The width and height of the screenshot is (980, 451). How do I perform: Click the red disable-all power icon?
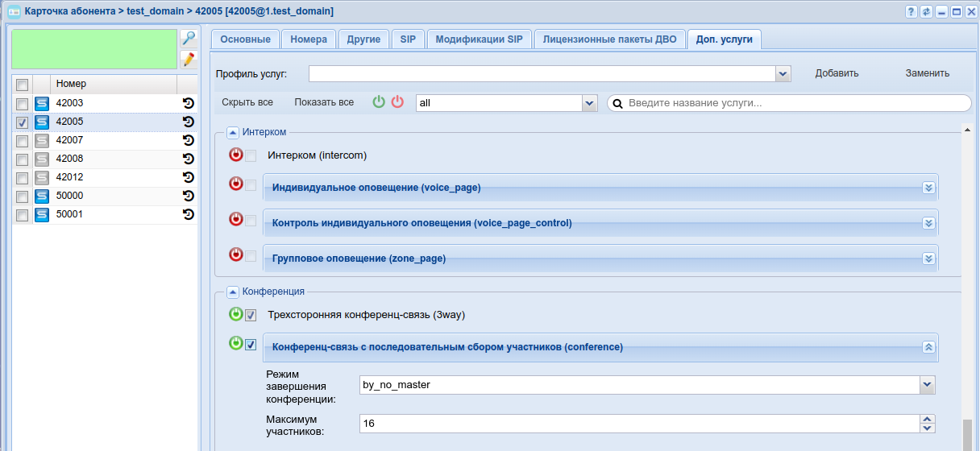point(397,102)
